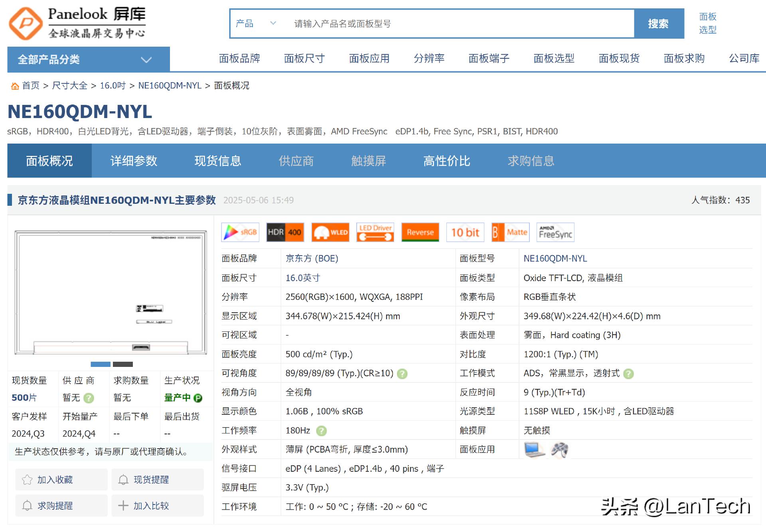Click 尺寸大全 breadcrumb link
This screenshot has width=766, height=532.
tap(70, 86)
